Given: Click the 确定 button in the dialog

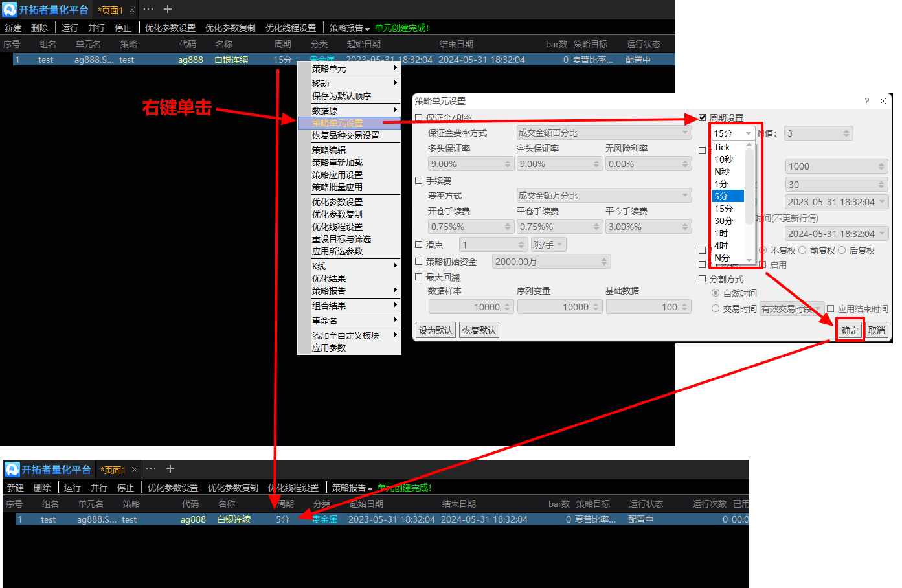Looking at the screenshot, I should [850, 330].
